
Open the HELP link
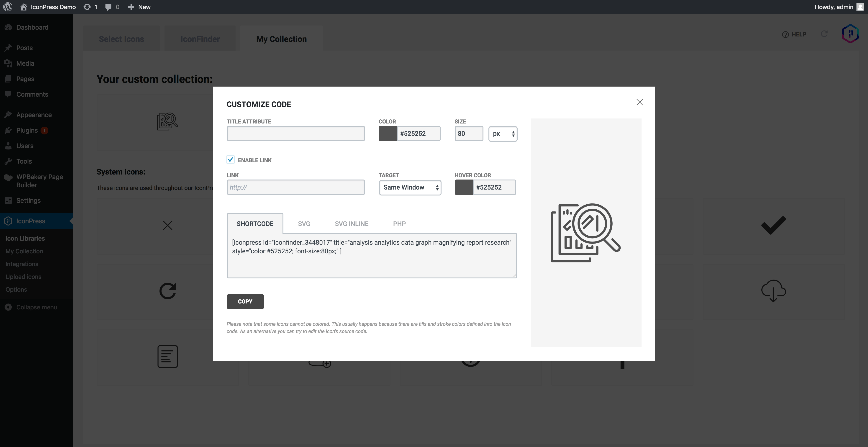794,34
